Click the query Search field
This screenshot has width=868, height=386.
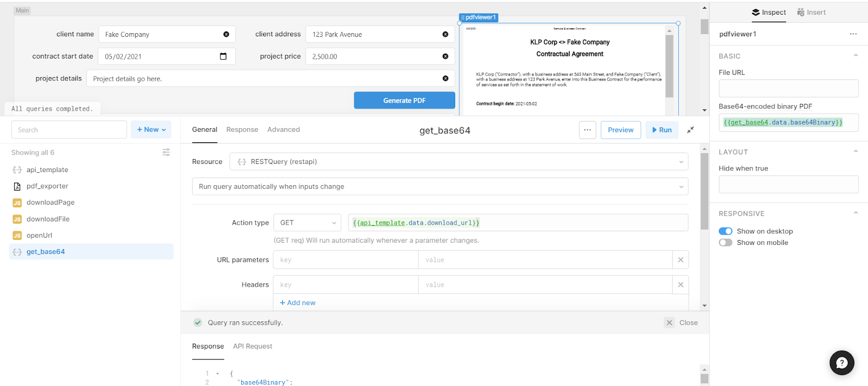tap(69, 130)
